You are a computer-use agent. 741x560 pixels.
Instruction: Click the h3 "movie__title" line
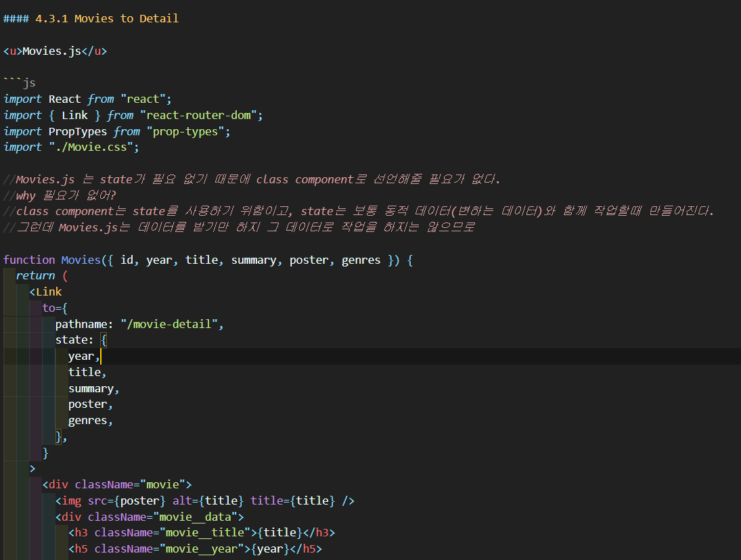pos(202,533)
